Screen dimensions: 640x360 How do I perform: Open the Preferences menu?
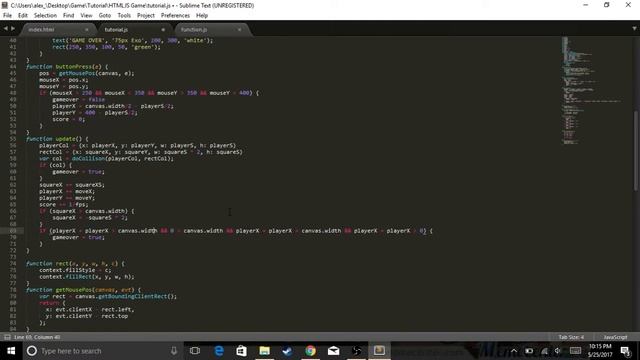tap(176, 16)
